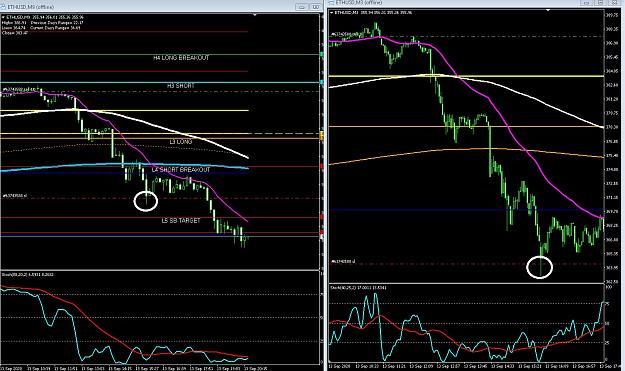The width and height of the screenshot is (625, 371).
Task: Click the chart shift triangle on the M3 chart
Action: pyautogui.click(x=548, y=10)
